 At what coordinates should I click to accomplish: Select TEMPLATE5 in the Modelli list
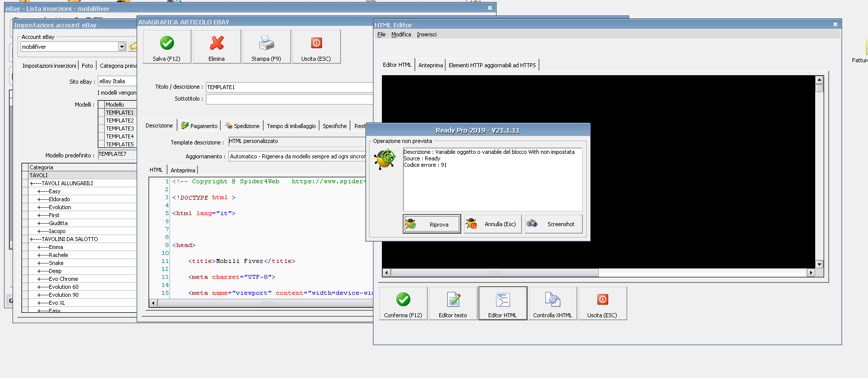pos(120,144)
